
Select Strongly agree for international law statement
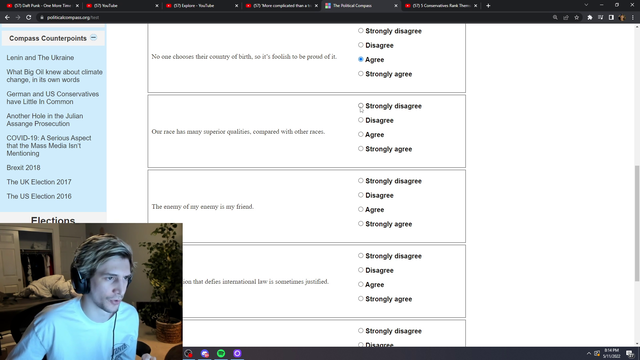(x=360, y=299)
